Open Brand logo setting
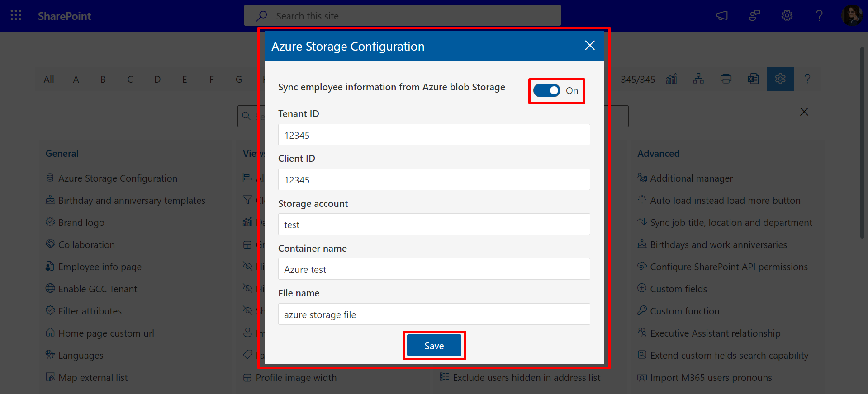 tap(81, 223)
